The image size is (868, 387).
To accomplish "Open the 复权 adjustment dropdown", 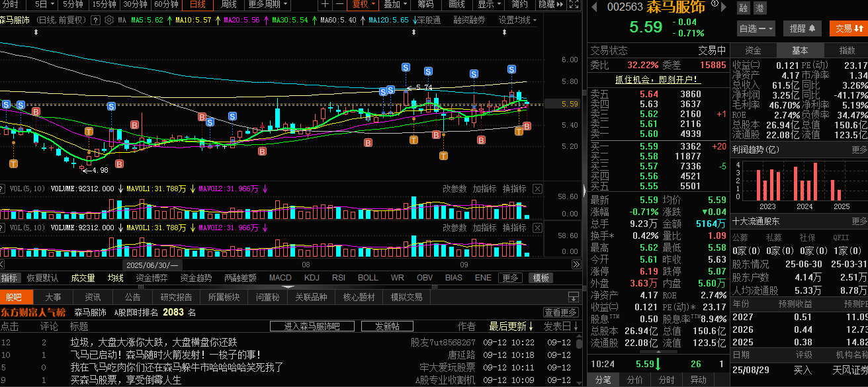I will 363,5.
